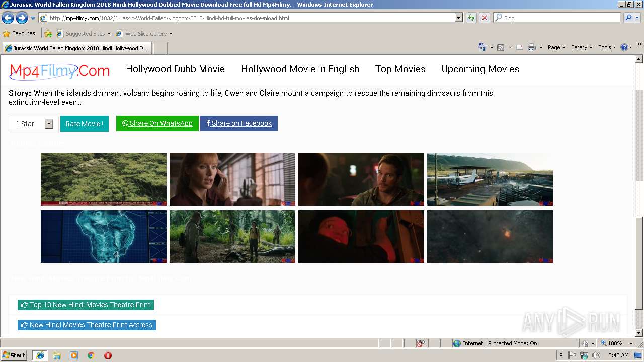Open the blue island map screenshot thumbnail
Image resolution: width=644 pixels, height=362 pixels.
click(x=104, y=237)
